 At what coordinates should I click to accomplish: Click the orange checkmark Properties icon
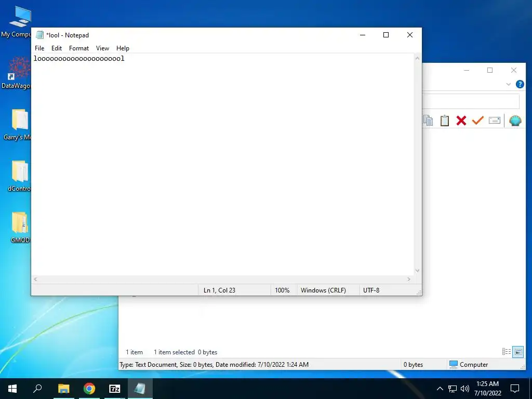click(x=478, y=120)
